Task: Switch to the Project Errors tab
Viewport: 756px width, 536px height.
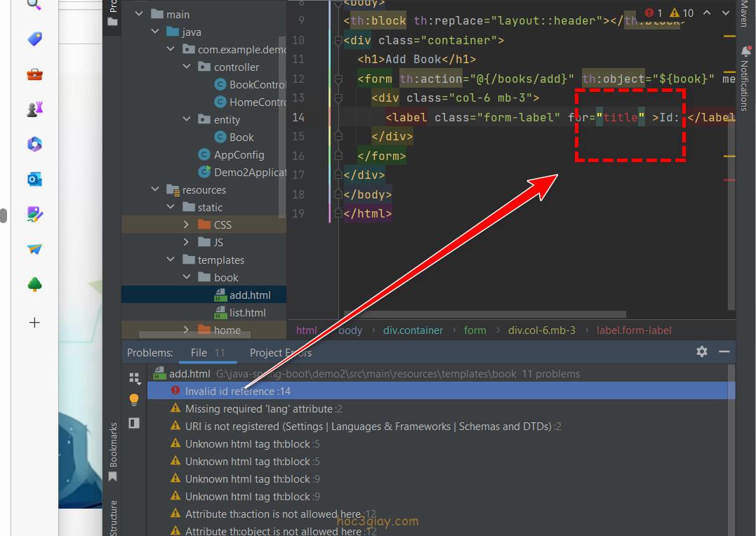Action: (280, 353)
